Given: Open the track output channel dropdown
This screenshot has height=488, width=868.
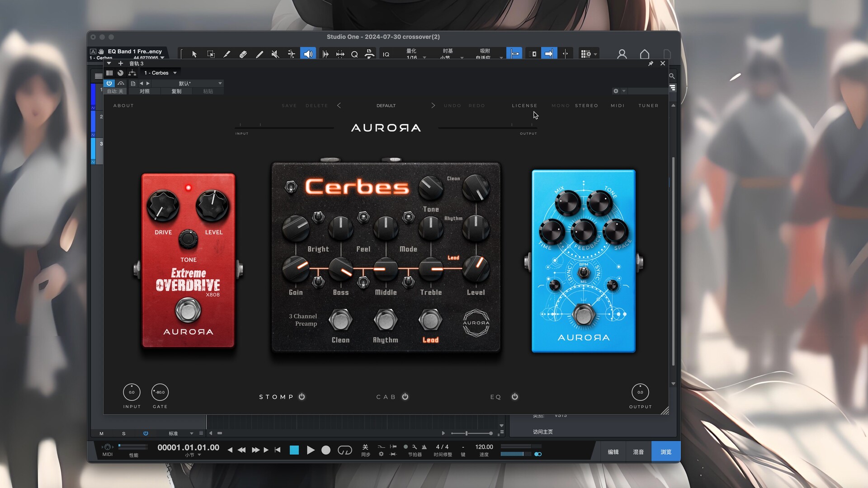Looking at the screenshot, I should (x=175, y=73).
